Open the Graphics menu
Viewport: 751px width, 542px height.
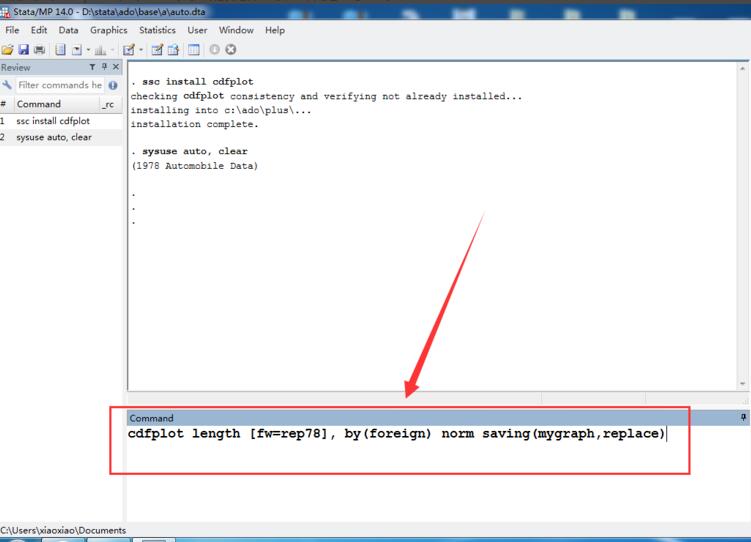point(109,30)
